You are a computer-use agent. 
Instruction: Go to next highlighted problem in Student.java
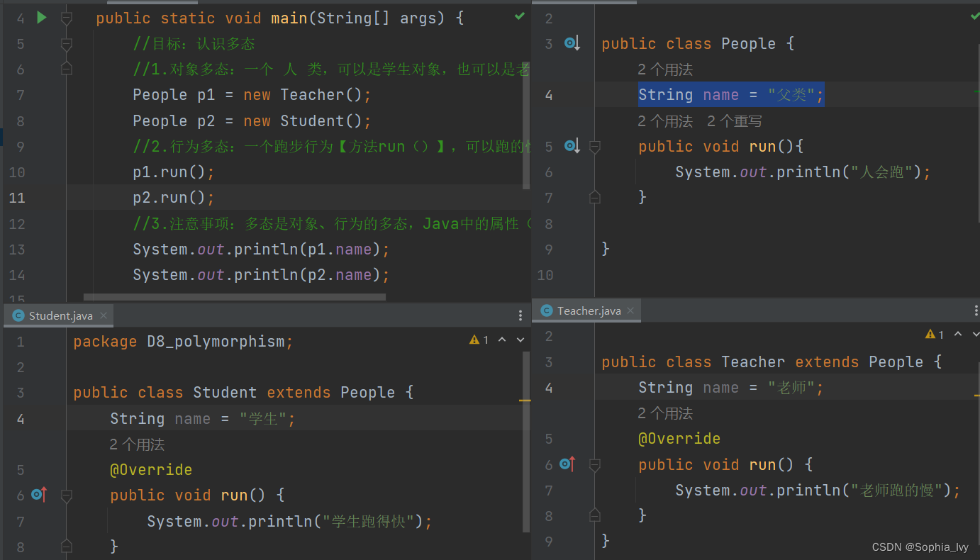pos(520,340)
